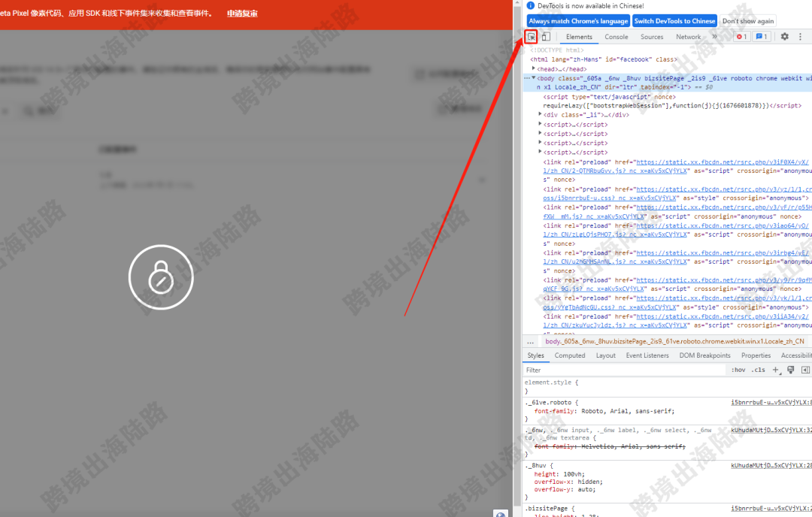Select the script type="text/javascript" node row

pos(610,97)
